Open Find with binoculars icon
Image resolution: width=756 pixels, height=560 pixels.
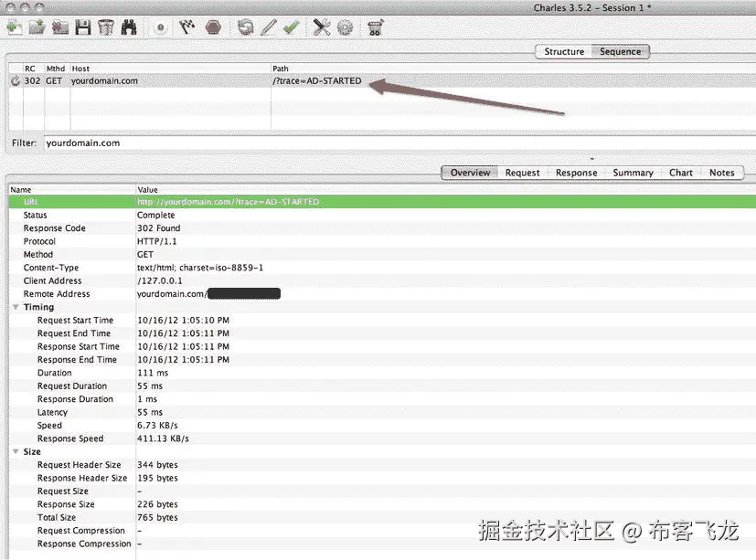click(129, 27)
